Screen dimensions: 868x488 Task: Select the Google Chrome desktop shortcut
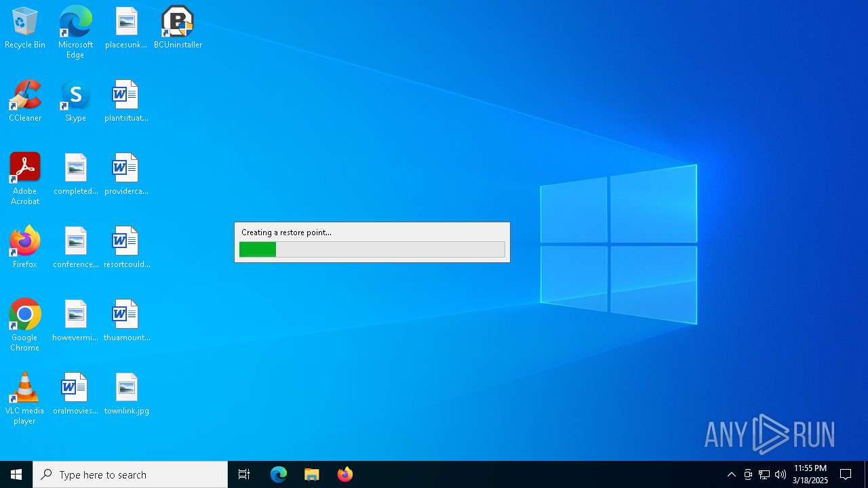[x=25, y=325]
